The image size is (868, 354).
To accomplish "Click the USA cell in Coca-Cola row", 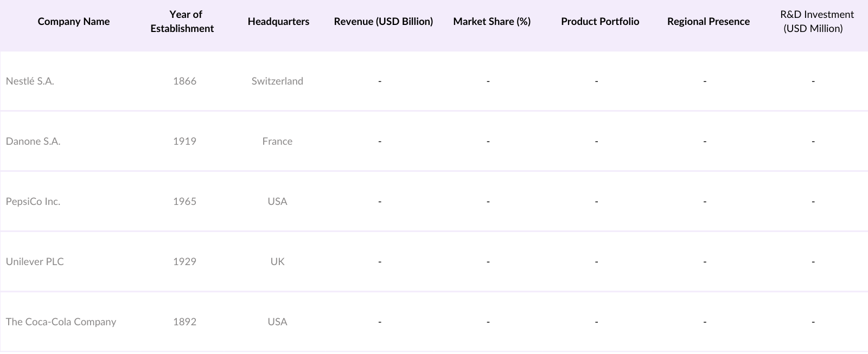I will coord(277,322).
